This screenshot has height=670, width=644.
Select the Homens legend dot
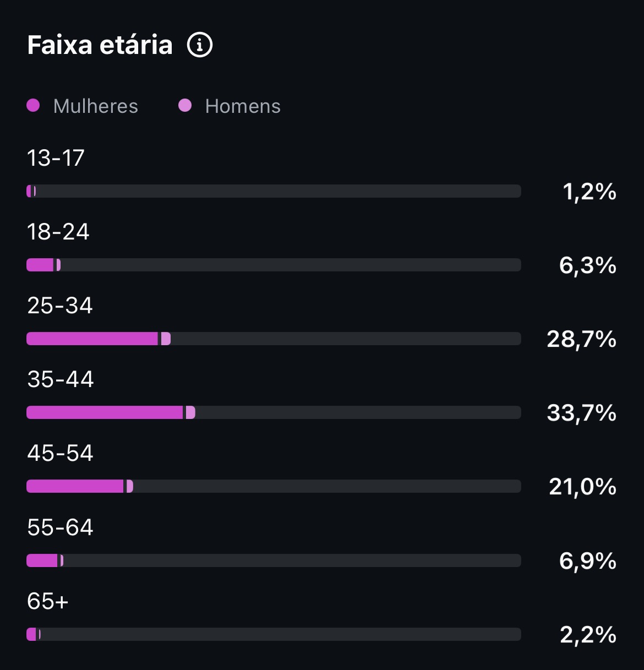point(185,105)
